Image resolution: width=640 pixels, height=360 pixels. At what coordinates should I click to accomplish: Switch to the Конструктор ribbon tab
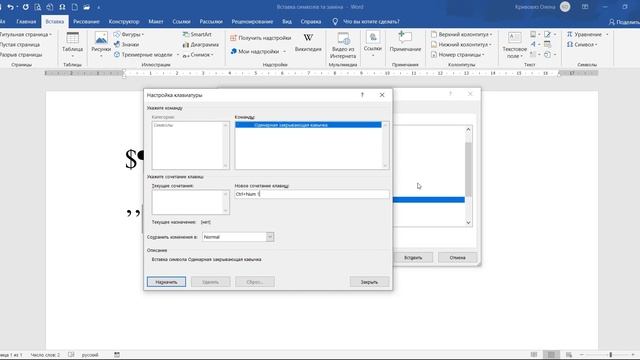click(124, 22)
